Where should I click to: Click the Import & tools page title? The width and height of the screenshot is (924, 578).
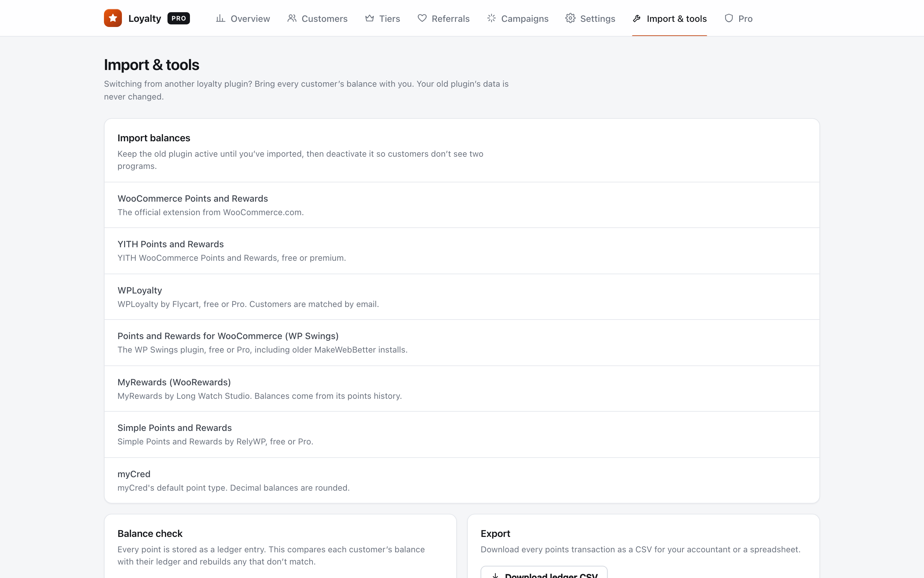point(151,65)
